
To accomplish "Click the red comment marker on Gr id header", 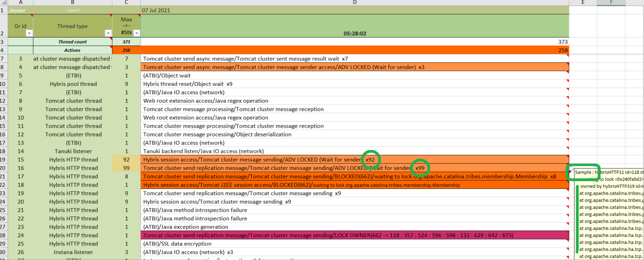I will (x=31, y=16).
